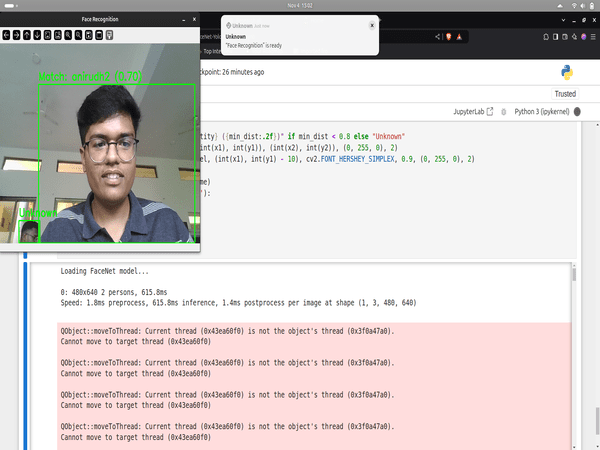The width and height of the screenshot is (600, 450).
Task: Click the output area vertical scrollbar thumb
Action: coord(574,274)
